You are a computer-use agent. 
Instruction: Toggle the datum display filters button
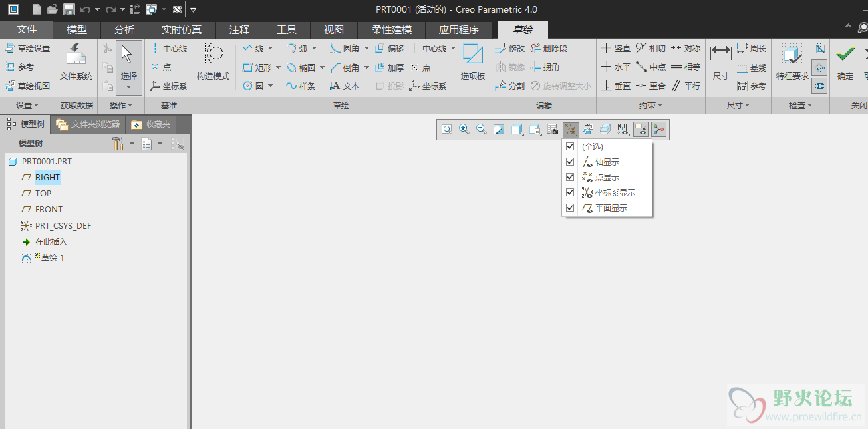pyautogui.click(x=571, y=130)
